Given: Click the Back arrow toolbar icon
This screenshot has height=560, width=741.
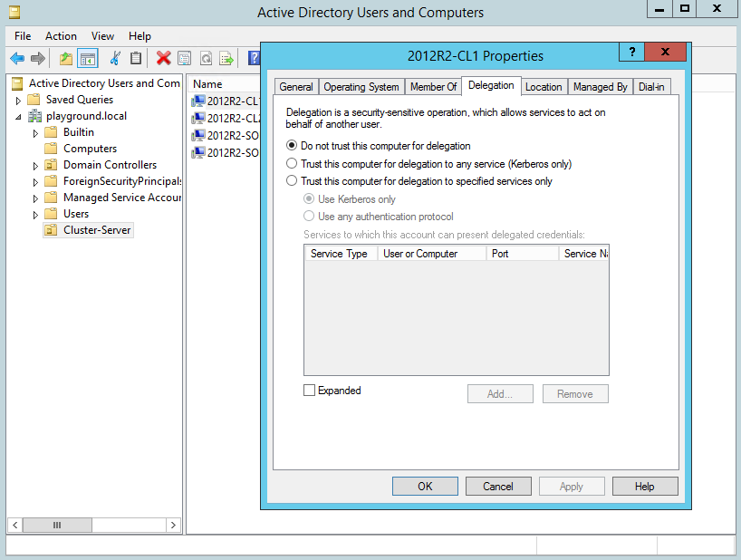Looking at the screenshot, I should coord(17,59).
